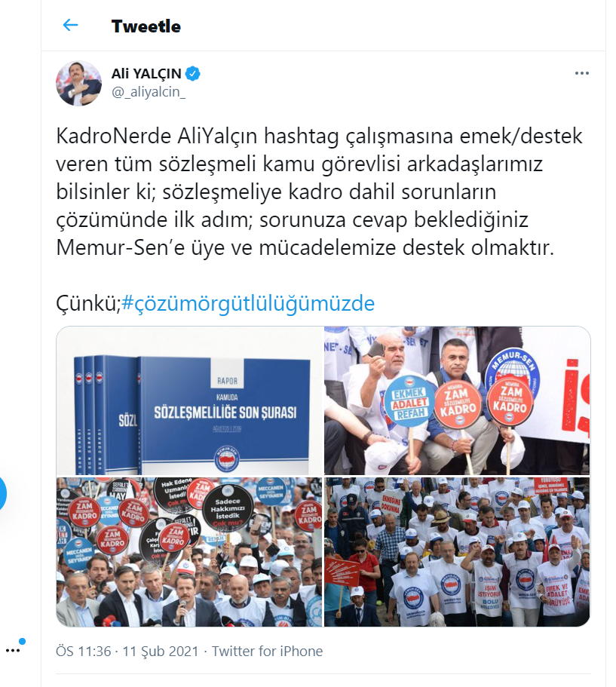Click the blue circular button on left edge
Image resolution: width=616 pixels, height=687 pixels.
pyautogui.click(x=2, y=494)
